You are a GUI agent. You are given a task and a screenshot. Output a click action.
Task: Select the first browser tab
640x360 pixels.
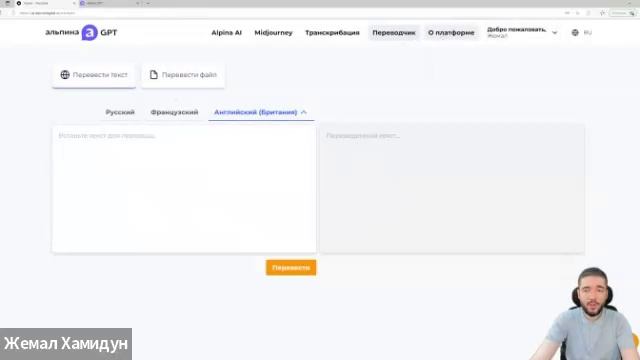point(45,3)
